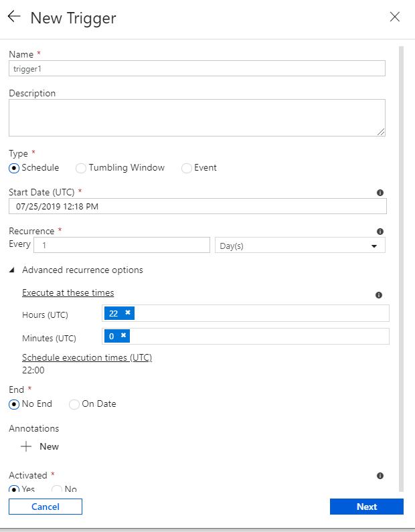This screenshot has height=532, width=415.
Task: Show info tooltip for Recurrence
Action: coord(380,232)
